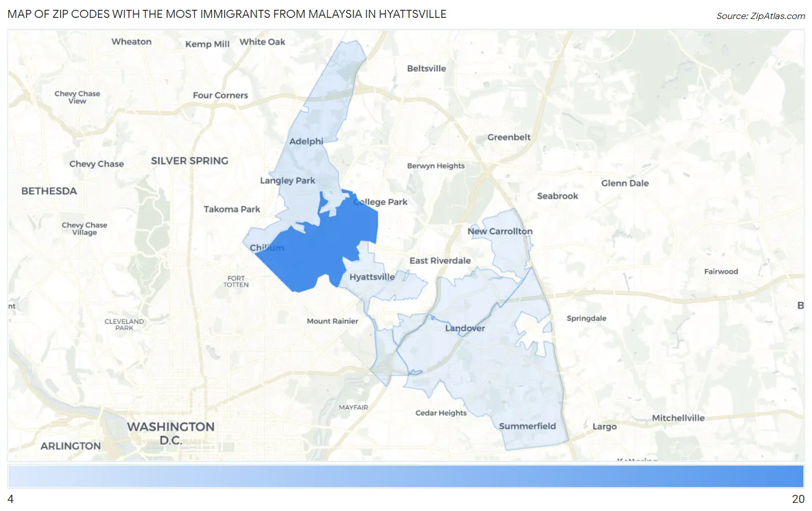Click the New Carrollton label
The width and height of the screenshot is (812, 511).
500,231
